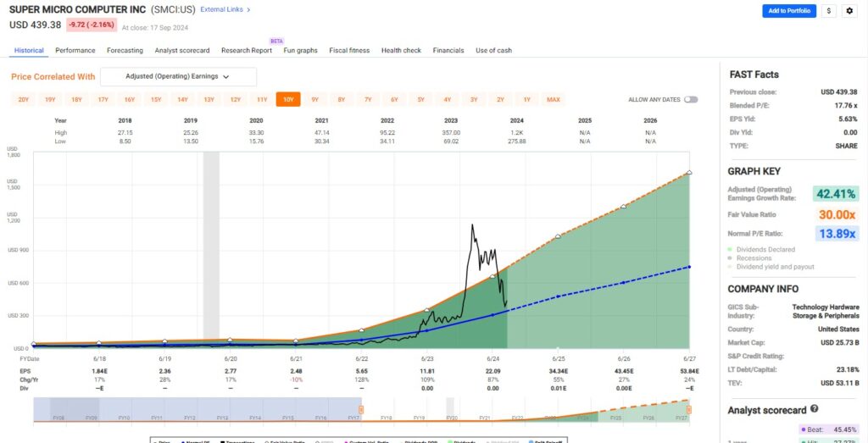Viewport: 868px width, 443px height.
Task: Open the Performance tab
Action: click(x=75, y=50)
